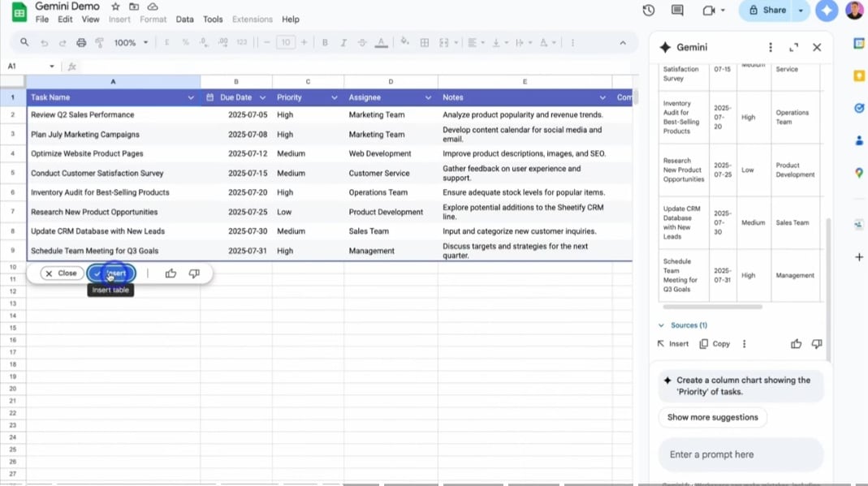The height and width of the screenshot is (486, 868).
Task: Open the Tools menu
Action: tap(213, 19)
